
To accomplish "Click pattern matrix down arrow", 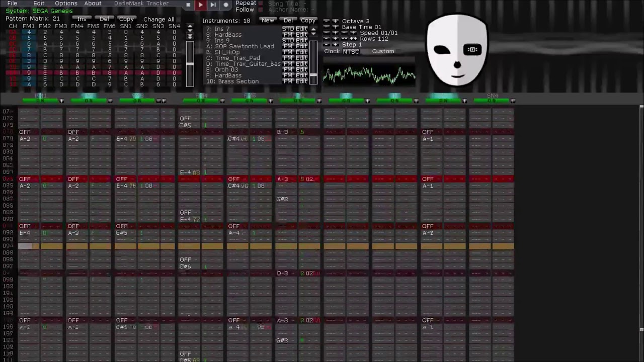I will [x=190, y=32].
